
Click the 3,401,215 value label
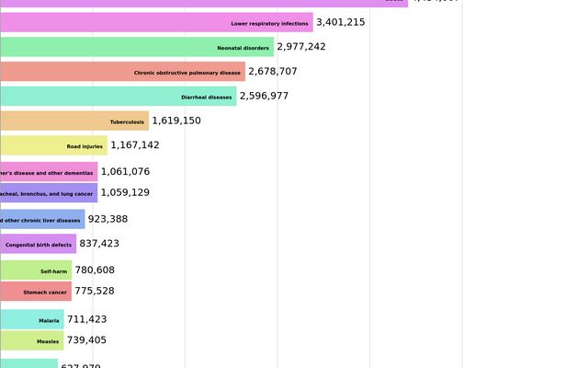(340, 22)
